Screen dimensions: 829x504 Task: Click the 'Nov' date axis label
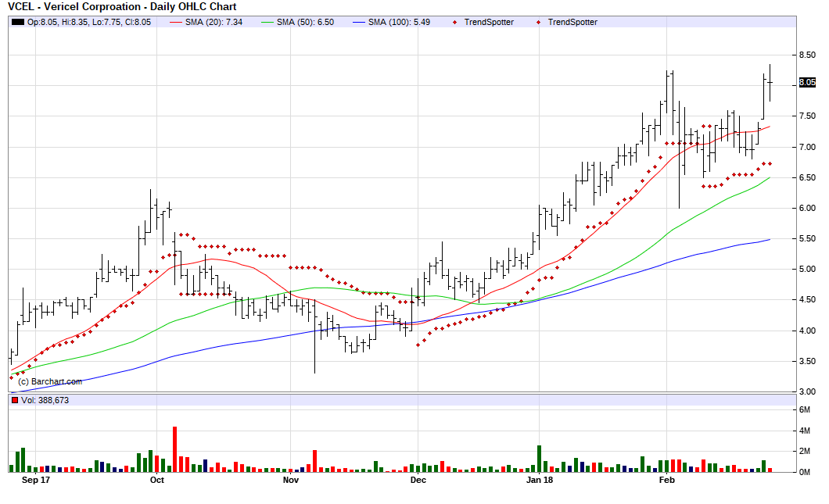click(291, 481)
